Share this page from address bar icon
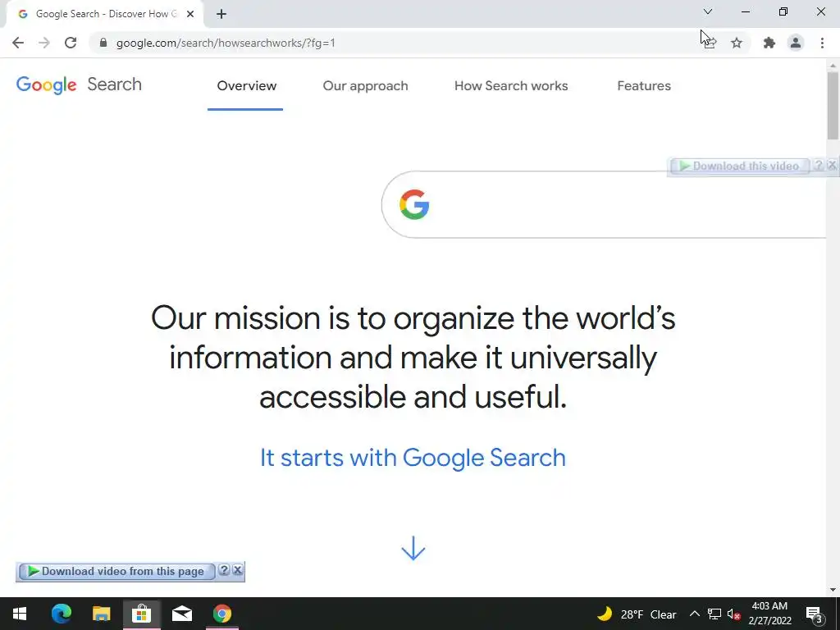 [710, 43]
